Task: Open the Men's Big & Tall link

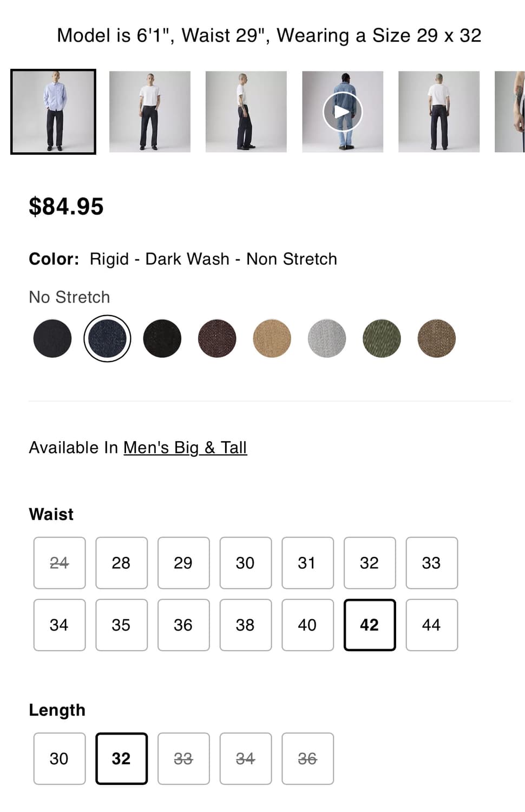Action: click(x=185, y=448)
